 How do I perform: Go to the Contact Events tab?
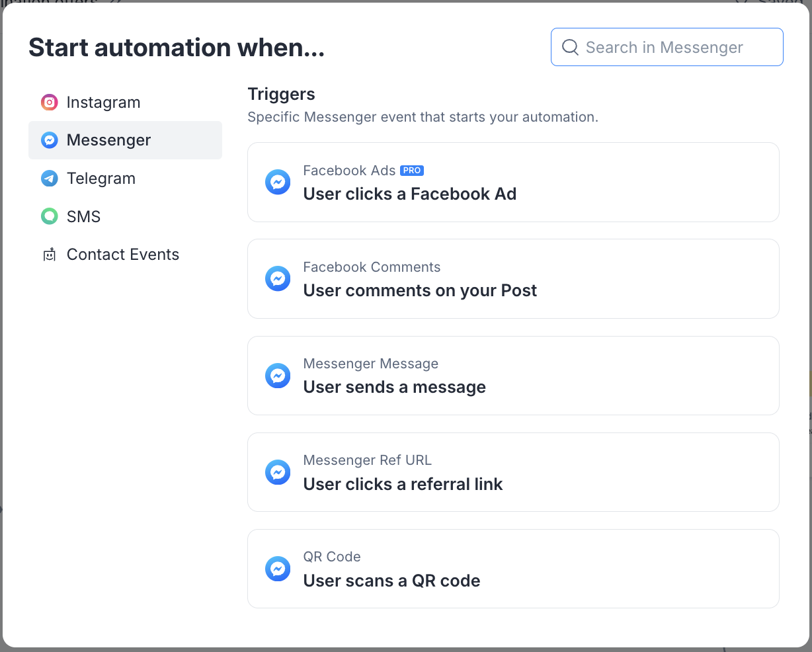[x=123, y=255]
